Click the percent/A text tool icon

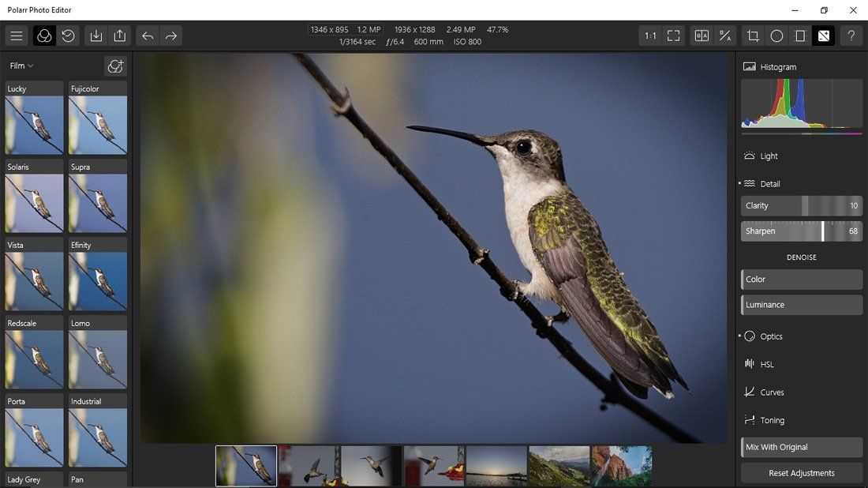point(725,36)
